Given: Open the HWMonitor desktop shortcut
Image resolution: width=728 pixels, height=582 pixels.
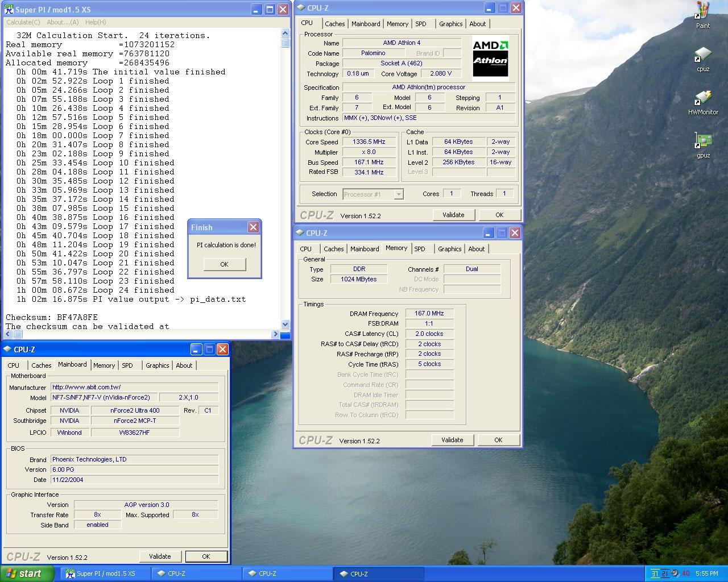Looking at the screenshot, I should (703, 102).
